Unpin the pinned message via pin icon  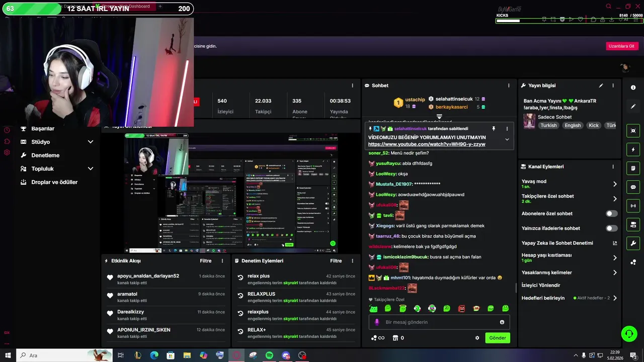[494, 129]
